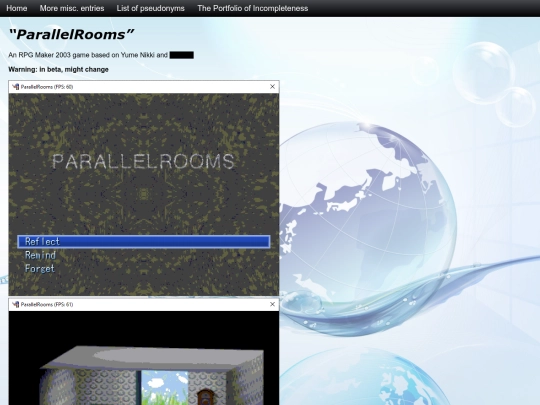Open The Portfolio of Incompleteness
This screenshot has height=405, width=540.
click(x=252, y=8)
